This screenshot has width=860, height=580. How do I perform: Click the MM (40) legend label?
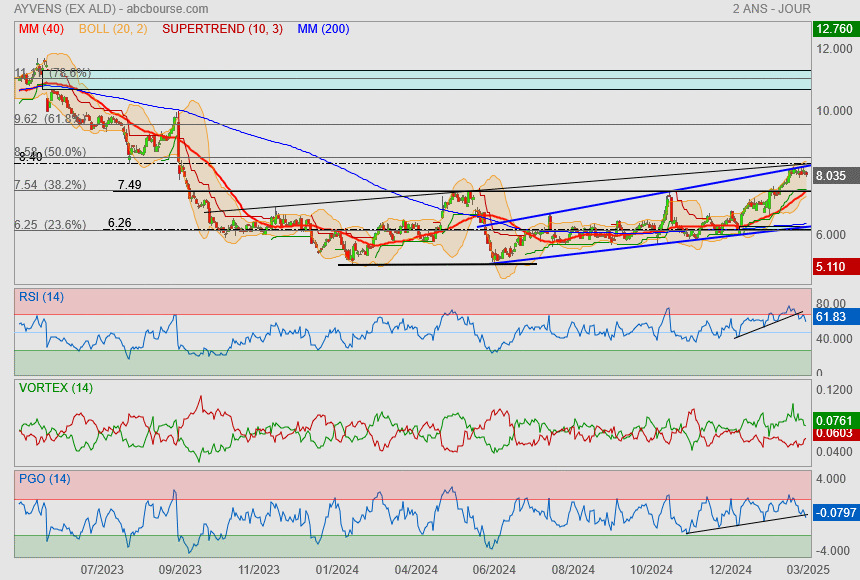[x=40, y=28]
